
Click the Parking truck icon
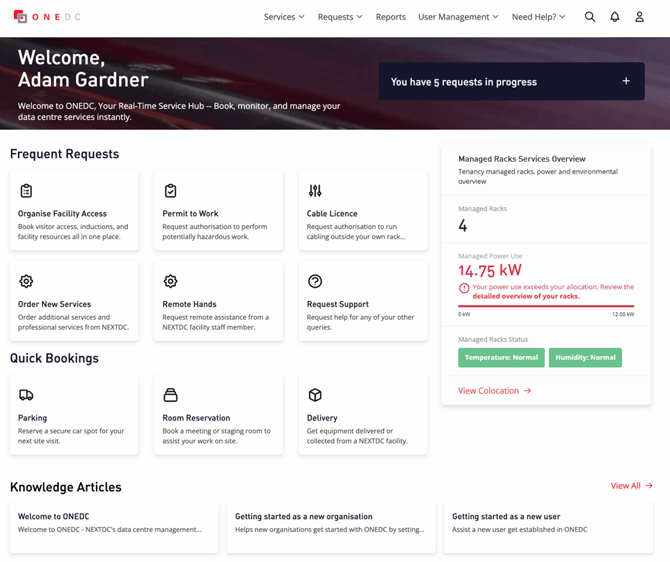26,395
